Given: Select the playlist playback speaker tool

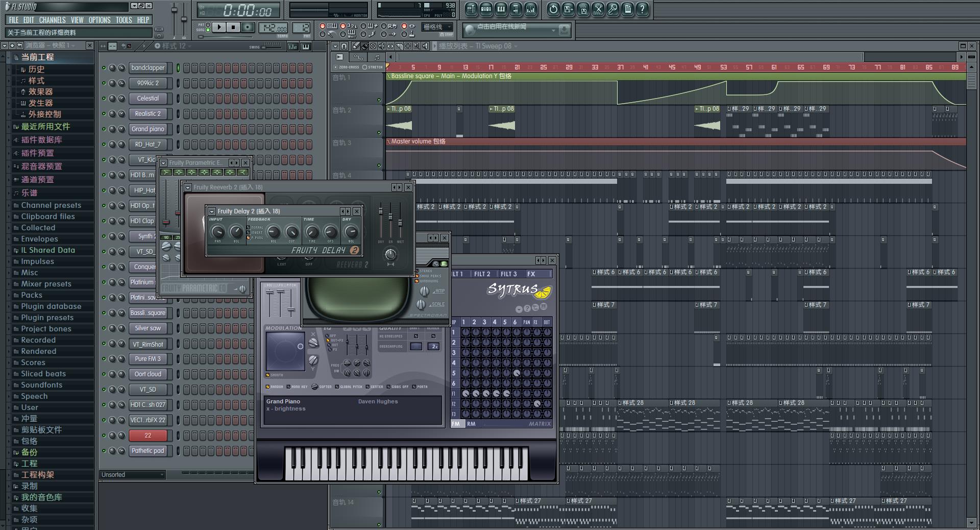Looking at the screenshot, I should point(425,46).
